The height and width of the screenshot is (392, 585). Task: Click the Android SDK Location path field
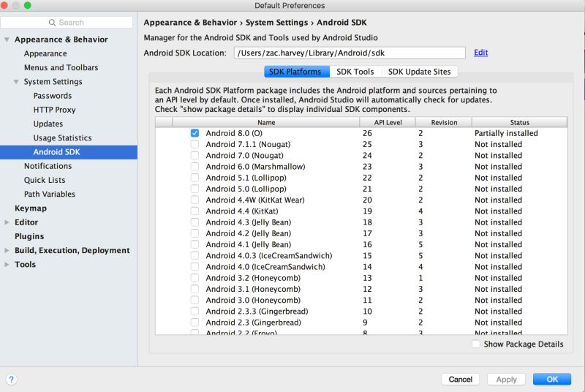click(350, 53)
